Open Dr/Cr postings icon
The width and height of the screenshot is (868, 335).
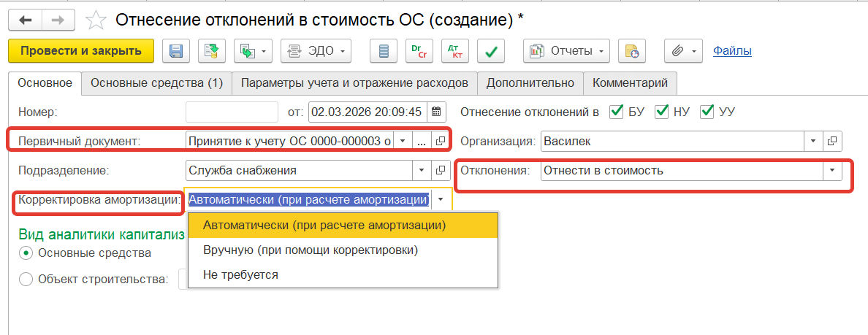tap(419, 51)
